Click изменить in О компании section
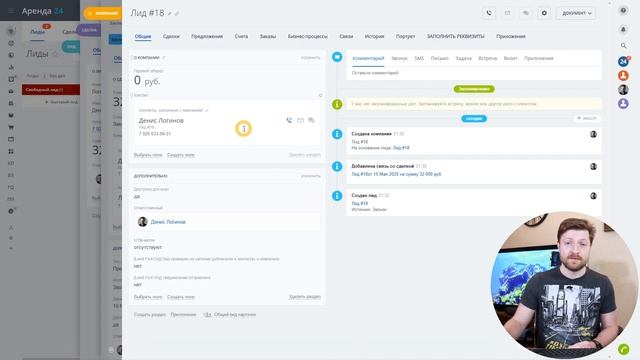640x360 pixels. click(311, 58)
